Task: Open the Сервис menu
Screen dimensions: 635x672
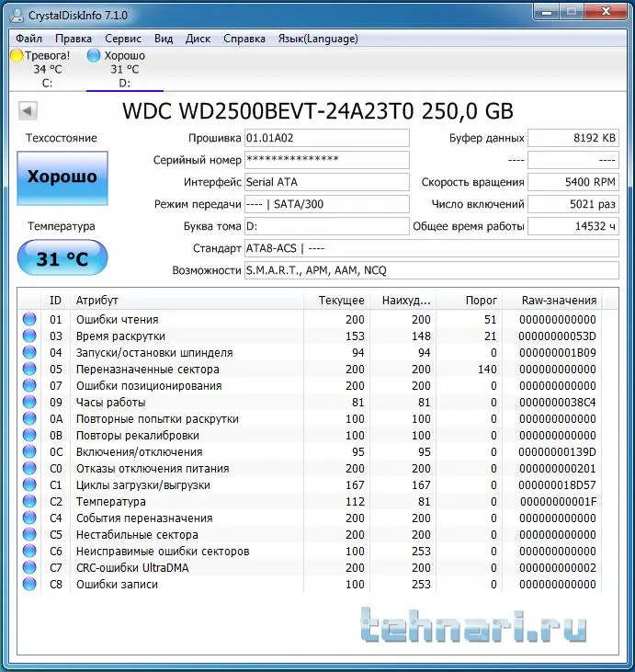Action: pos(123,39)
